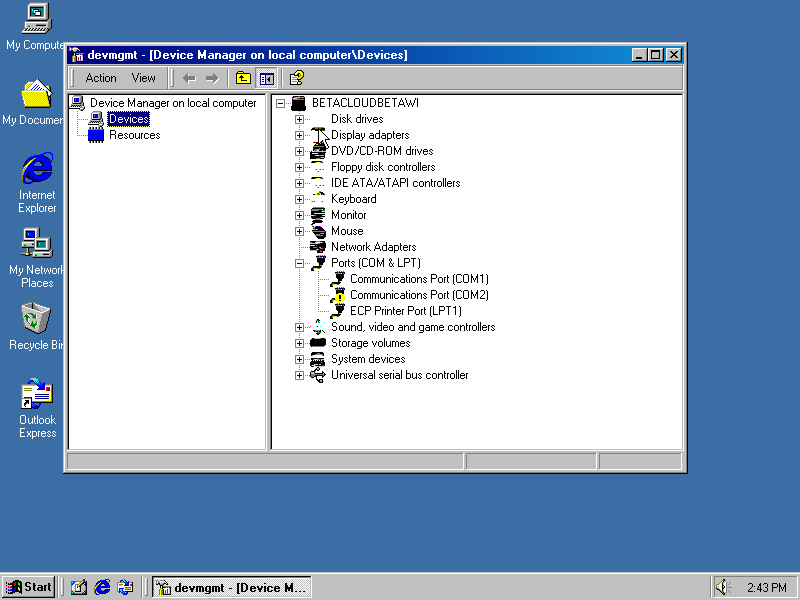Viewport: 800px width, 600px height.
Task: Collapse the BETACLOUDBETAWI root node
Action: coord(280,104)
